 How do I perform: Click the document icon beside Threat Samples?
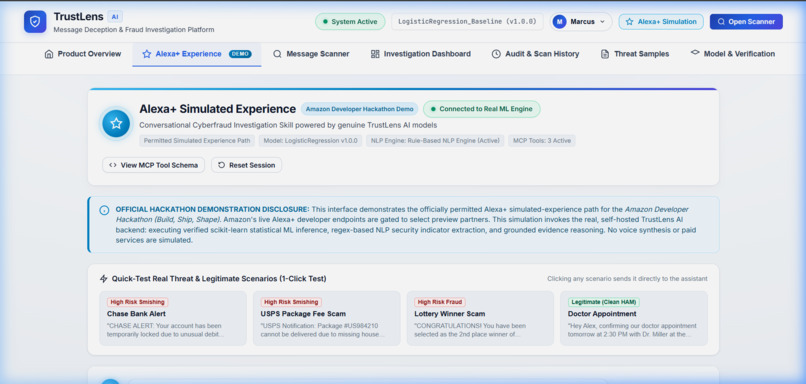(605, 54)
